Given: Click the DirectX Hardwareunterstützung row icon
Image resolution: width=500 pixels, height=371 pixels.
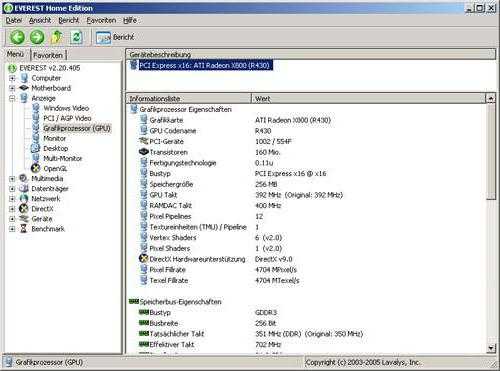Looking at the screenshot, I should pyautogui.click(x=143, y=259).
